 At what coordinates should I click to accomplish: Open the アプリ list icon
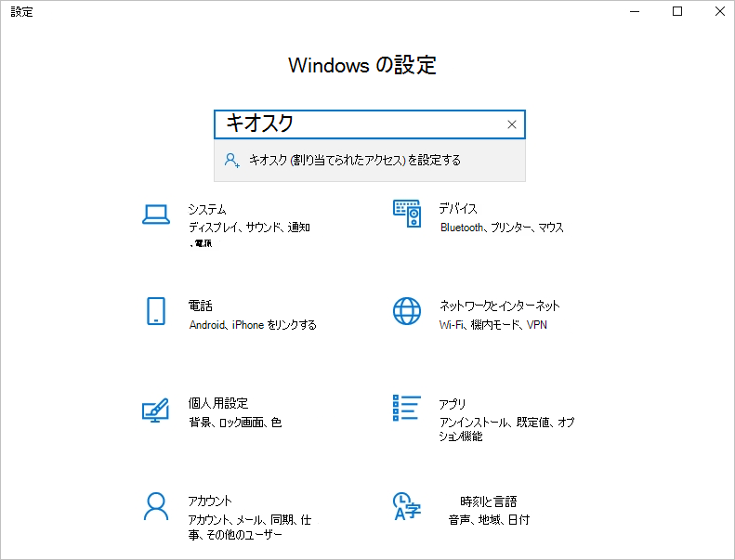(407, 408)
